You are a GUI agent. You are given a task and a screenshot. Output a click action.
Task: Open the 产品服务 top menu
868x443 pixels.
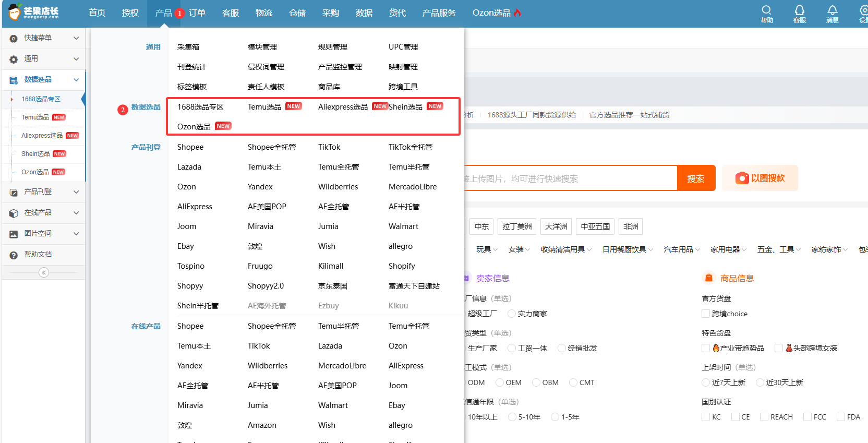point(439,13)
